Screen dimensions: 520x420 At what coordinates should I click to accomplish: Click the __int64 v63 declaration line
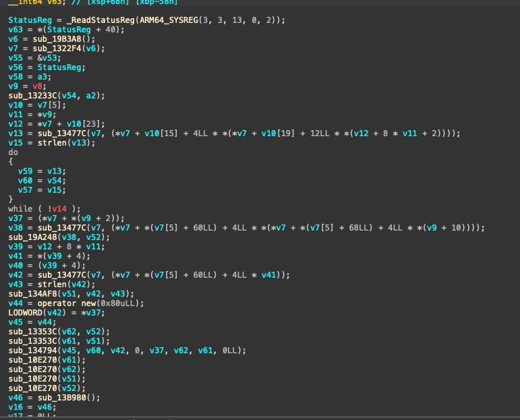[93, 2]
